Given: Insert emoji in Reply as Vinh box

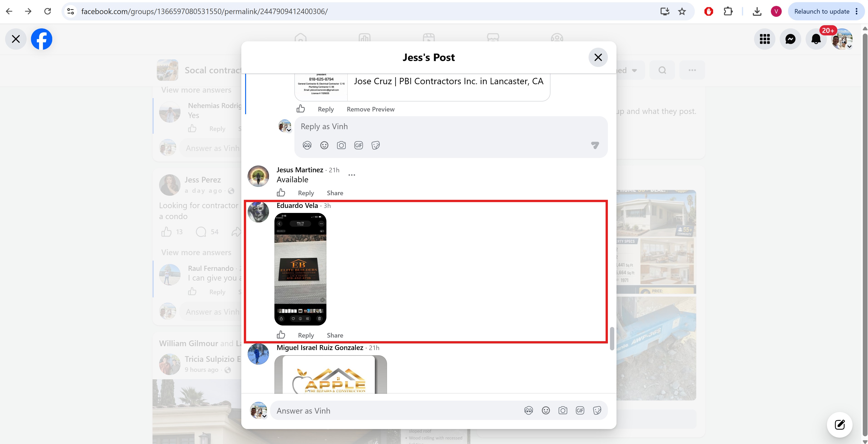Looking at the screenshot, I should [324, 145].
